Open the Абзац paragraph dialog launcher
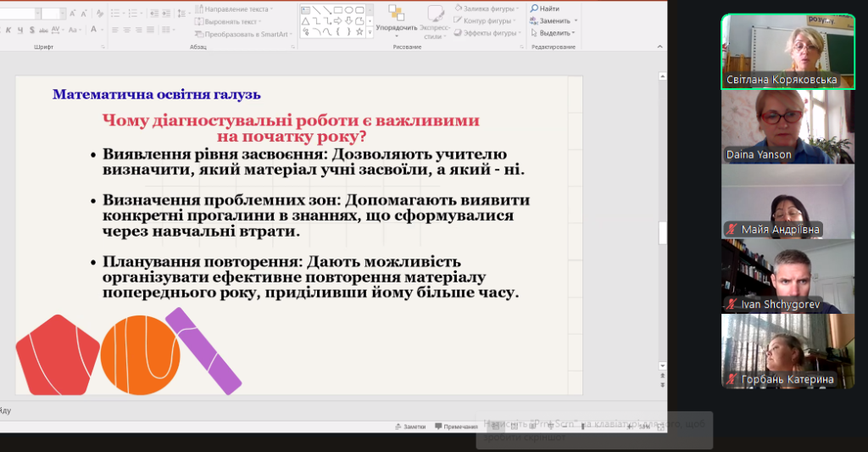The width and height of the screenshot is (868, 452). pos(292,47)
